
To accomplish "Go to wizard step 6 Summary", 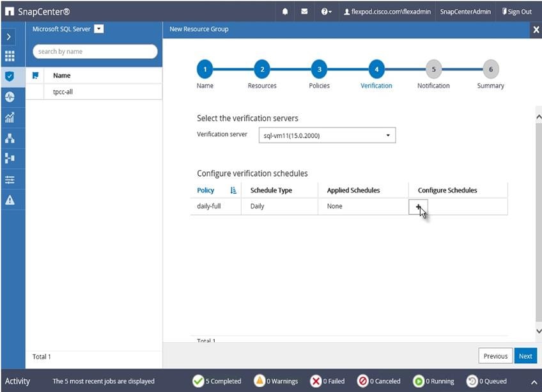I will (490, 69).
